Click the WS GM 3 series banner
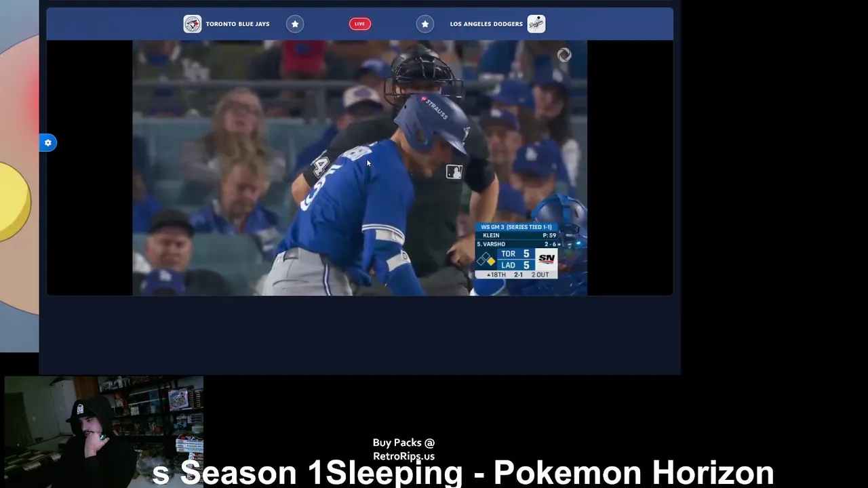 pyautogui.click(x=516, y=227)
